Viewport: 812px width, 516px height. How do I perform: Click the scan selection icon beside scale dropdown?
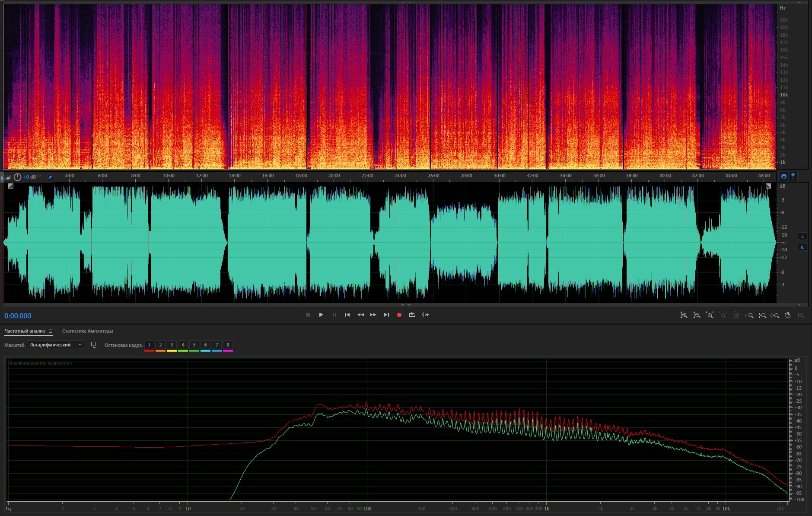(x=94, y=345)
